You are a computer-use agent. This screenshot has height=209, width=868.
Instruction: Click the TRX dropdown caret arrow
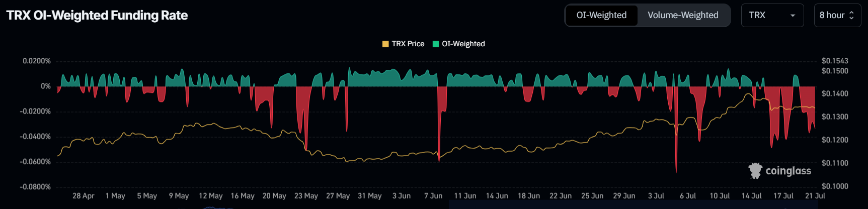tap(793, 16)
